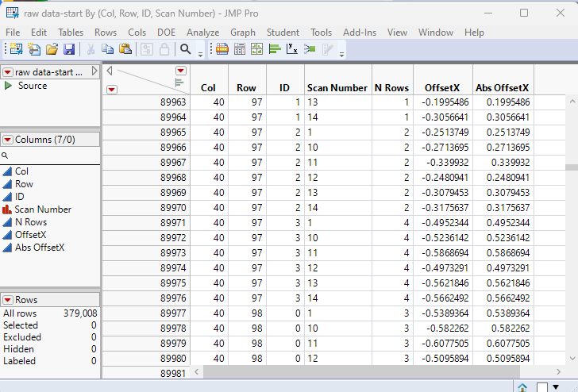Collapse the side panels with the gray triangle
578x392 pixels.
(x=110, y=71)
